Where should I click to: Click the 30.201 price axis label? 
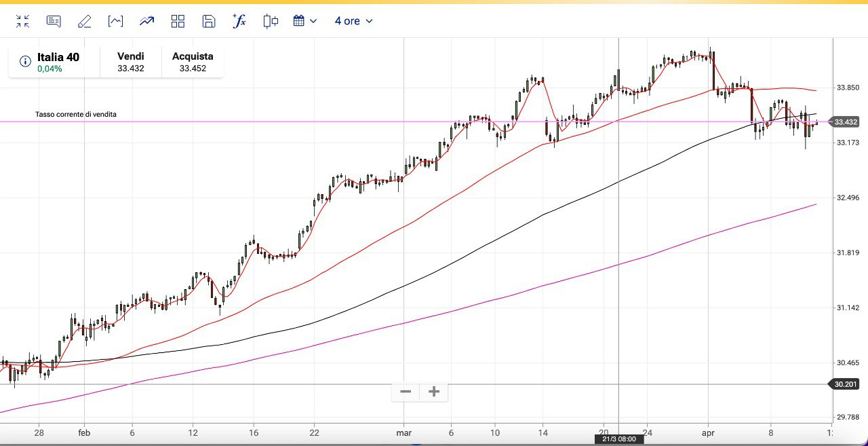pos(846,384)
